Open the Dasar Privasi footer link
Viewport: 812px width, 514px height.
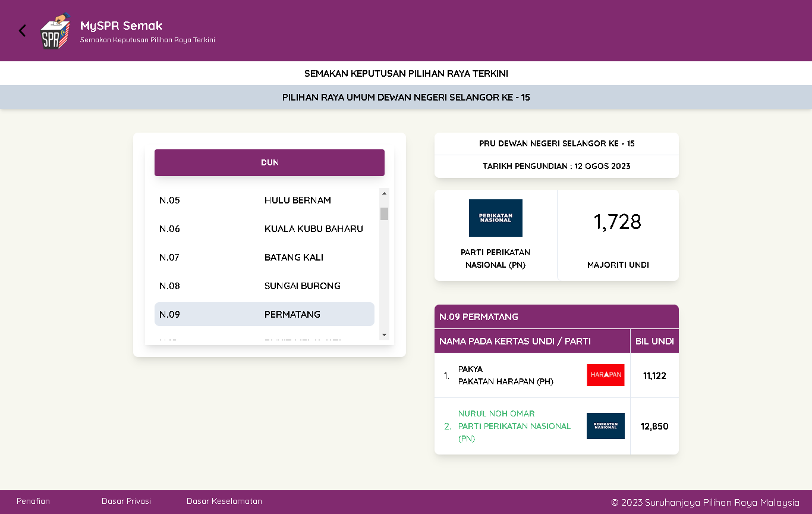point(126,502)
